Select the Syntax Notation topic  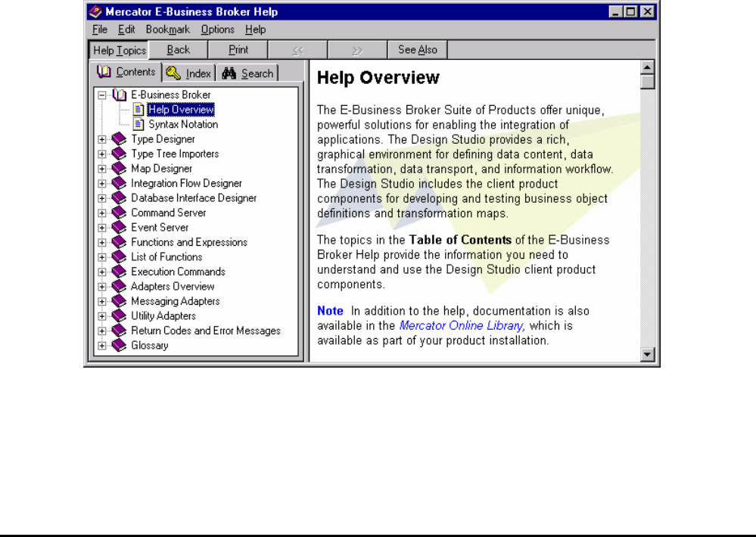click(x=183, y=124)
